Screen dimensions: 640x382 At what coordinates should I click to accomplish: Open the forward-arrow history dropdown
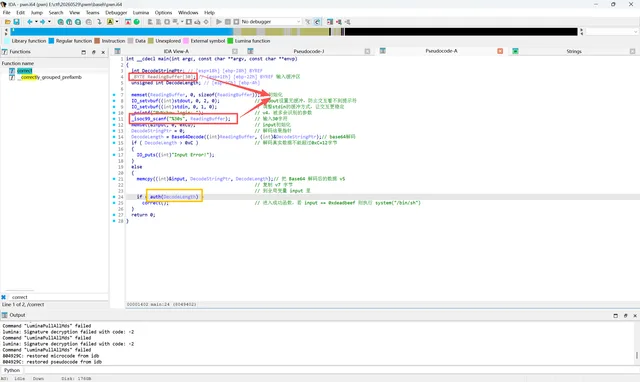[49, 22]
